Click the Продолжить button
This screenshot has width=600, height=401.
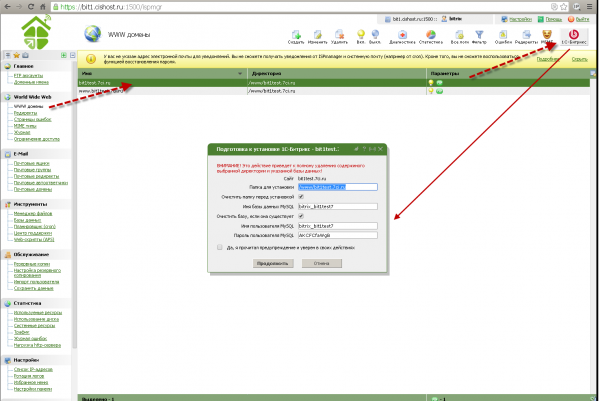tap(273, 263)
